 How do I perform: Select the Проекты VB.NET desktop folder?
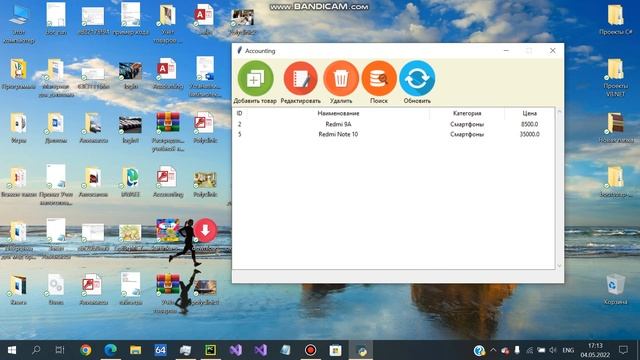coord(615,78)
